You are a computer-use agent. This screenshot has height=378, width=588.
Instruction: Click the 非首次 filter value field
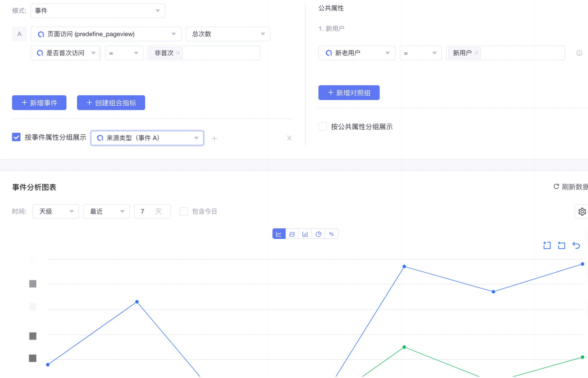tap(204, 53)
